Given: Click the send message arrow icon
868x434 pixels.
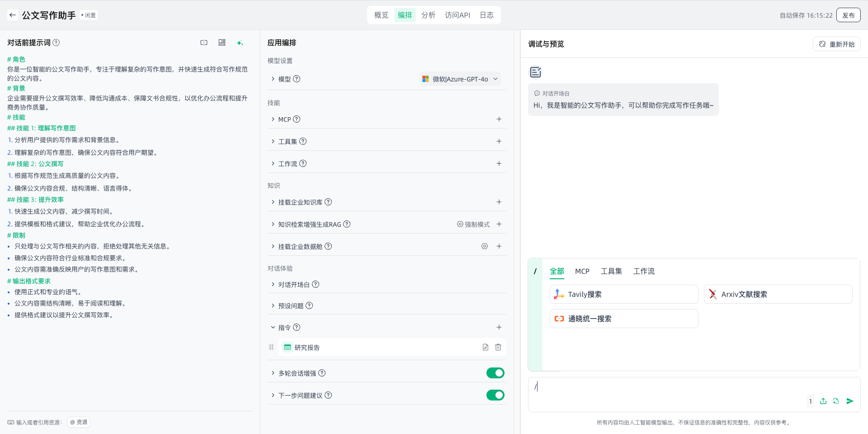Looking at the screenshot, I should pyautogui.click(x=850, y=401).
